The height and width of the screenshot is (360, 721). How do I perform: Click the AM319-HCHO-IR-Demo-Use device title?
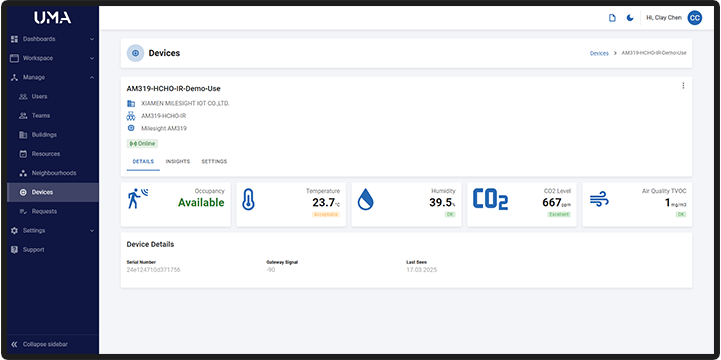pyautogui.click(x=173, y=89)
